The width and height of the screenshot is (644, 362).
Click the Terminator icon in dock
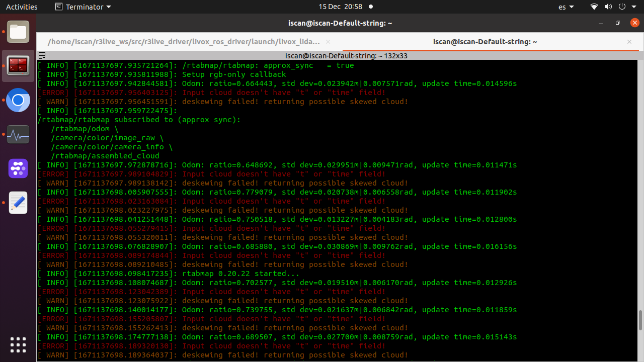[x=18, y=65]
